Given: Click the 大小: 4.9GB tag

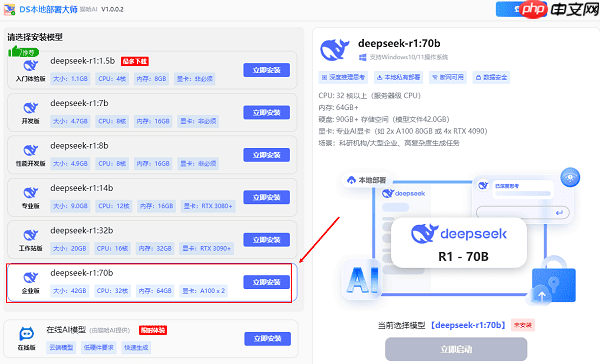Looking at the screenshot, I should coord(70,164).
